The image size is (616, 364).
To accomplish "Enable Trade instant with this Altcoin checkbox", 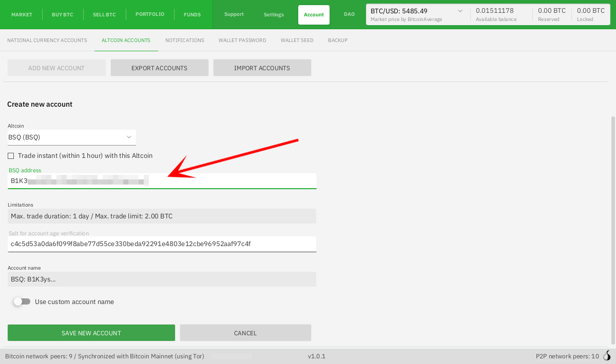I will pyautogui.click(x=11, y=156).
